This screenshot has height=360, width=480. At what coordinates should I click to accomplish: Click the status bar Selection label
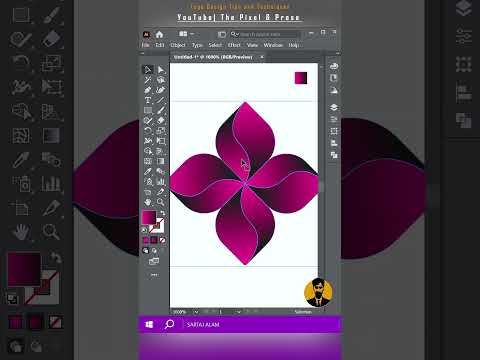pyautogui.click(x=303, y=312)
